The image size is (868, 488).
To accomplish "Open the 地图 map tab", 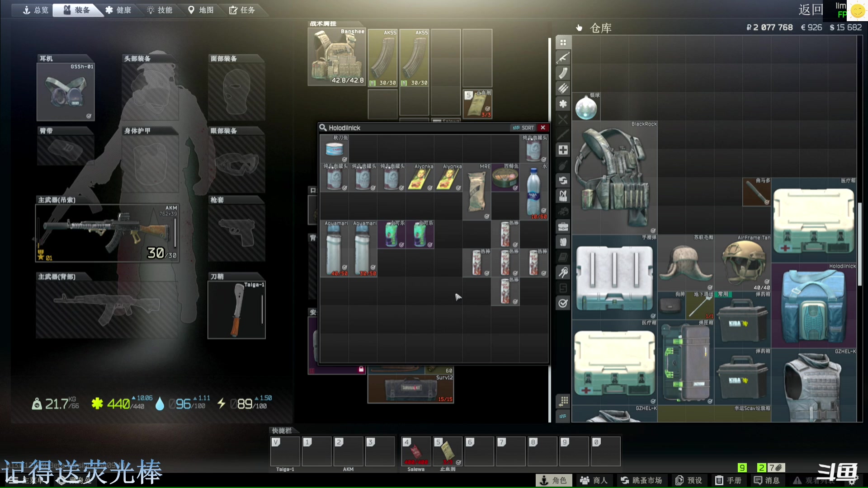I will click(201, 10).
